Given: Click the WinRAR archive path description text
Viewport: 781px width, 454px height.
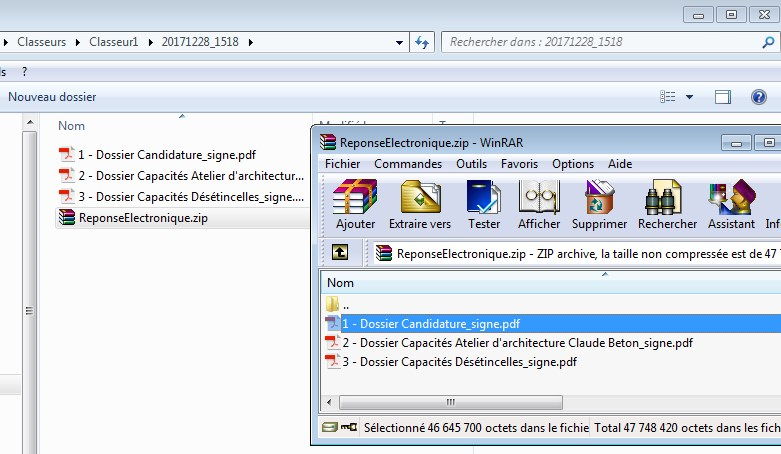Looking at the screenshot, I should click(x=589, y=254).
